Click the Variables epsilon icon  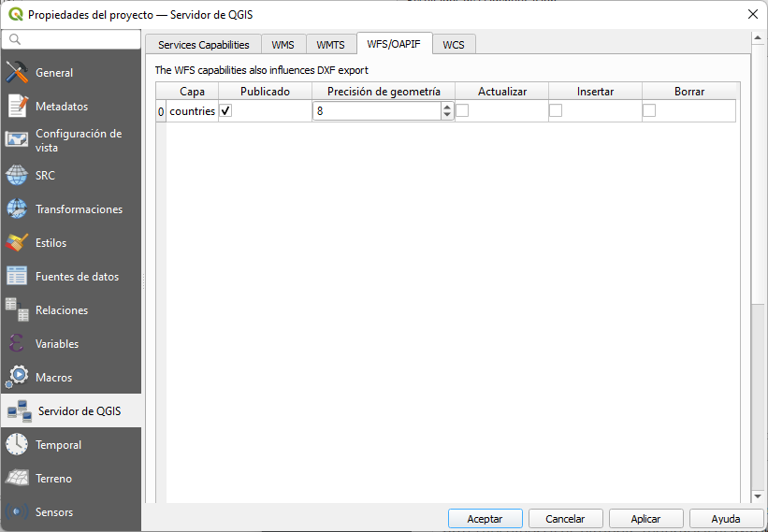point(16,343)
